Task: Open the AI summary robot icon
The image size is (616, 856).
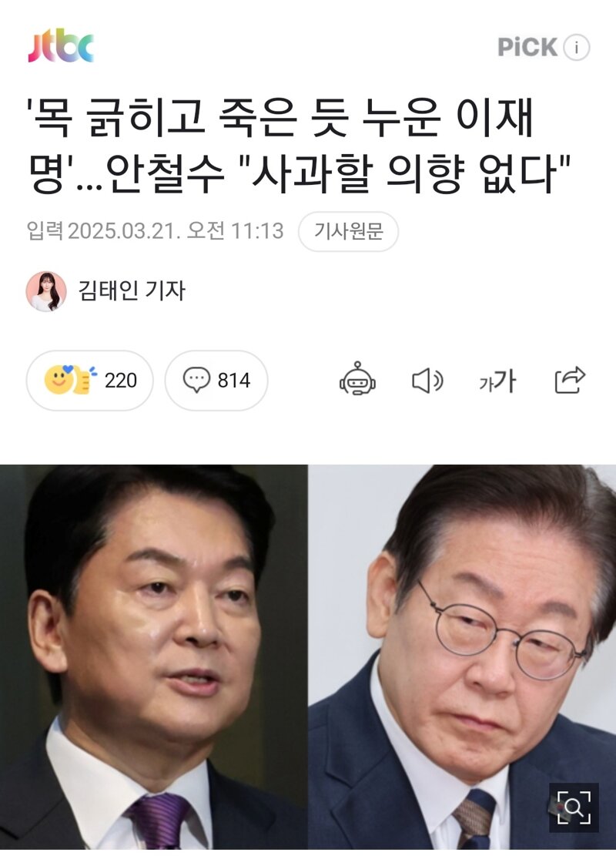Action: (357, 379)
